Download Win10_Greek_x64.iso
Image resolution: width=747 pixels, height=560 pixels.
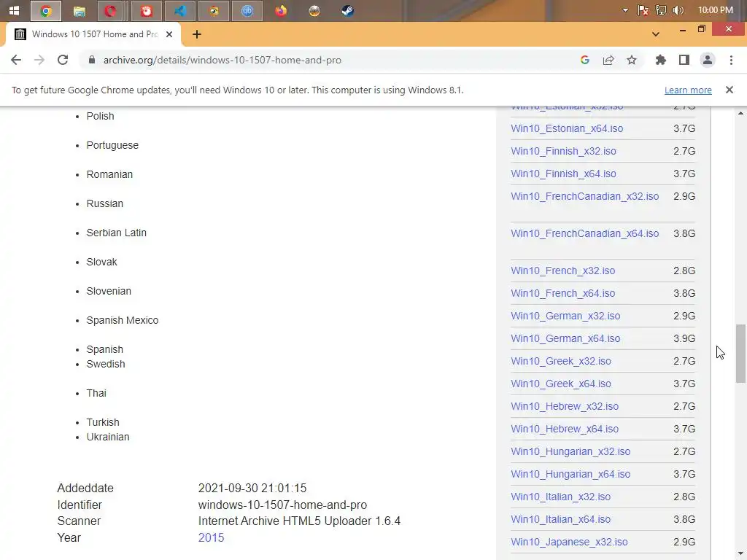(561, 384)
